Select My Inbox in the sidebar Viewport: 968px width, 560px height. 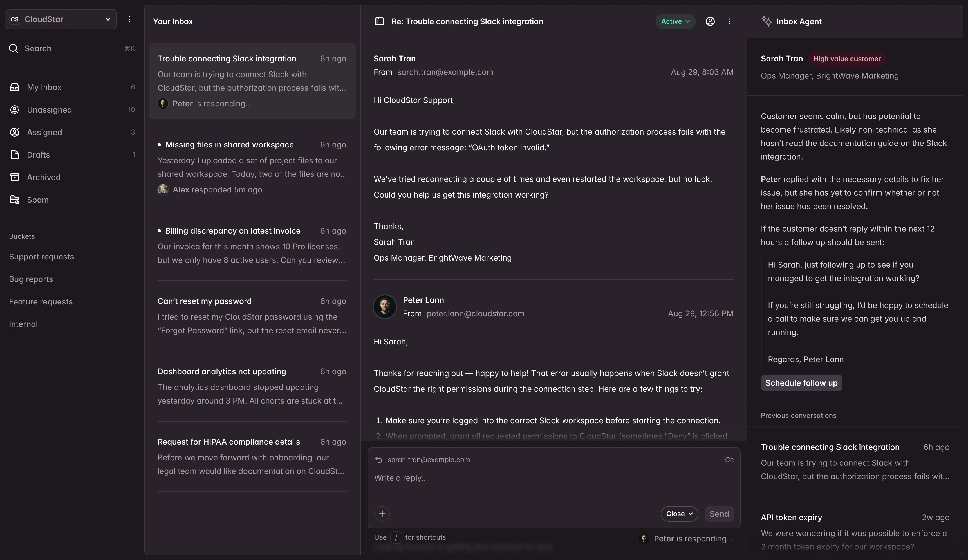click(x=44, y=87)
